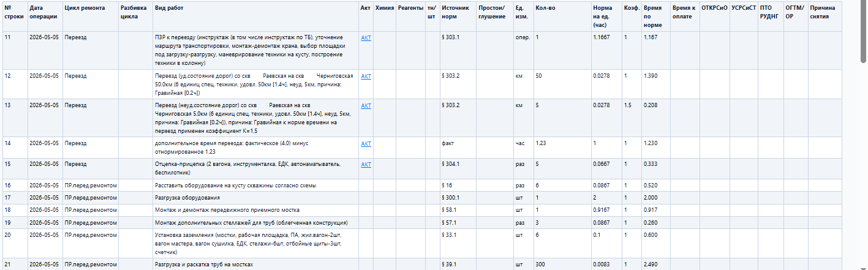Image resolution: width=868 pixels, height=270 pixels.
Task: Click the 'ОТКРСиО' column header
Action: (x=714, y=17)
